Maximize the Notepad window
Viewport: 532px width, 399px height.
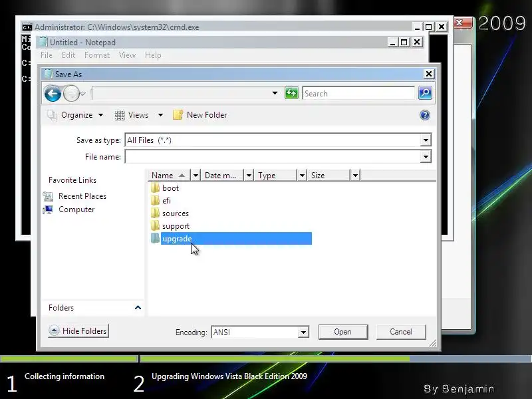click(404, 42)
